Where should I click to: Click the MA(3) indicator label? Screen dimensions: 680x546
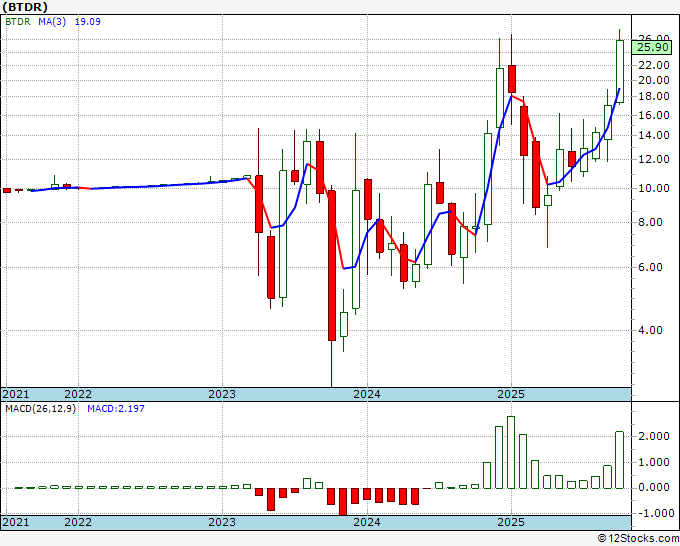52,22
